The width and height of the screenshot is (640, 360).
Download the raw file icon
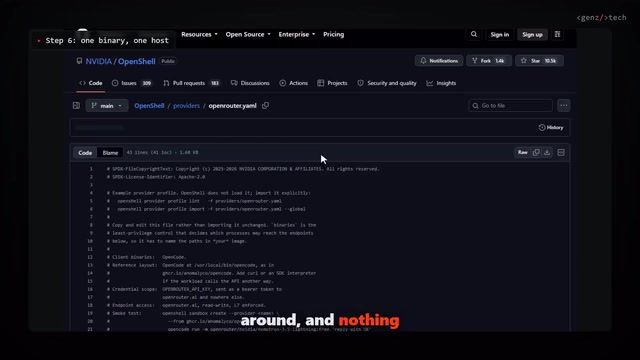pos(547,152)
